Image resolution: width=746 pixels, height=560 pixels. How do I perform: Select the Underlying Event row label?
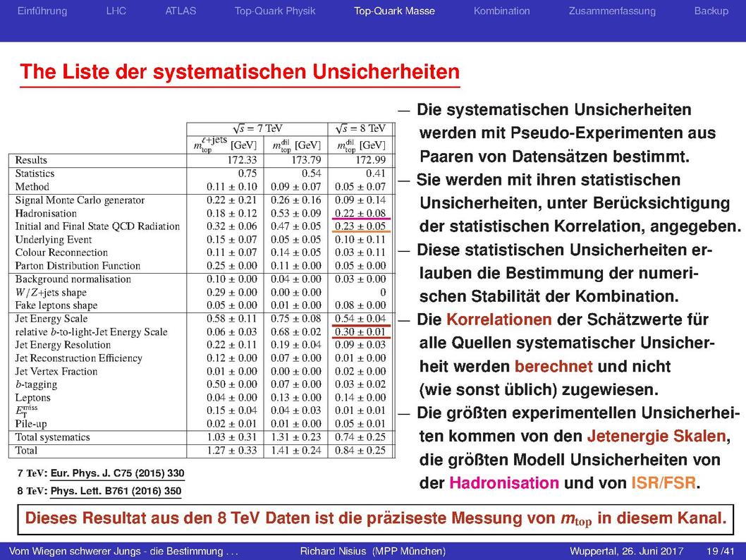[x=54, y=240]
